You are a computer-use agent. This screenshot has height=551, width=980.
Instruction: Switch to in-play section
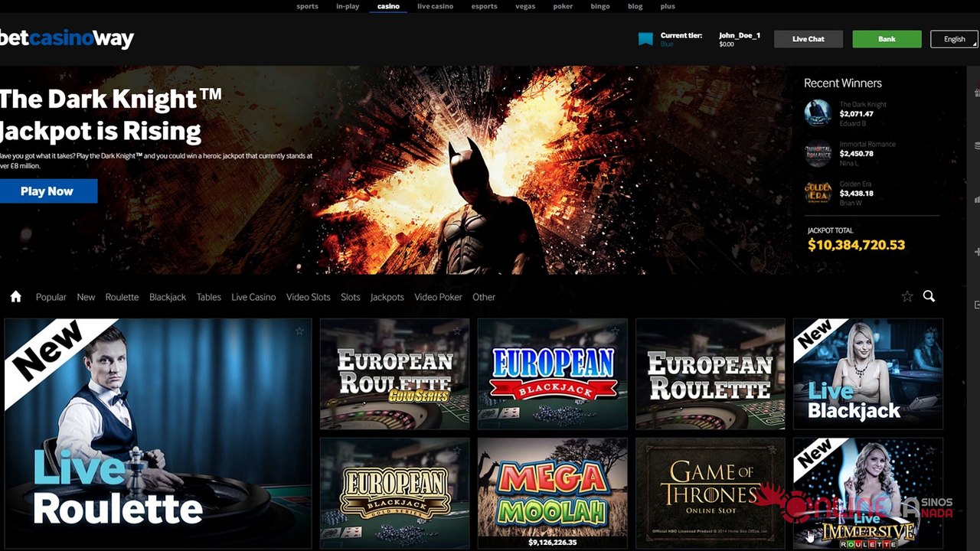348,6
